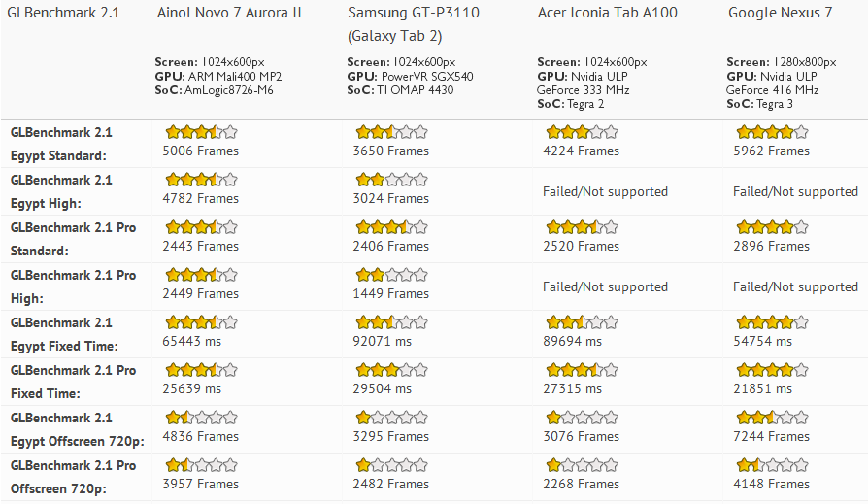Click Google Nexus 7 Pro Offscreen stars
868x504 pixels.
coord(772,465)
